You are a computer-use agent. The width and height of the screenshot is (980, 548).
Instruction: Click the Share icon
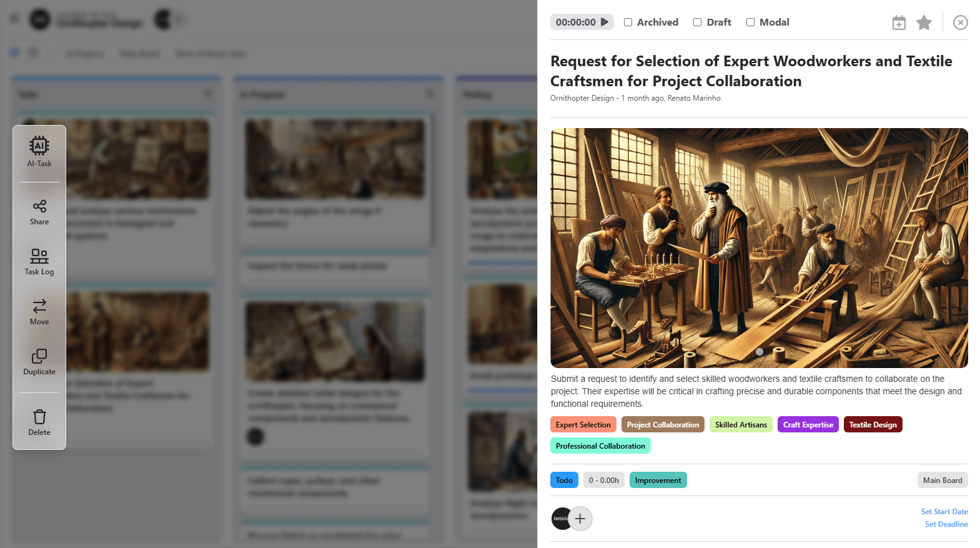click(x=39, y=212)
